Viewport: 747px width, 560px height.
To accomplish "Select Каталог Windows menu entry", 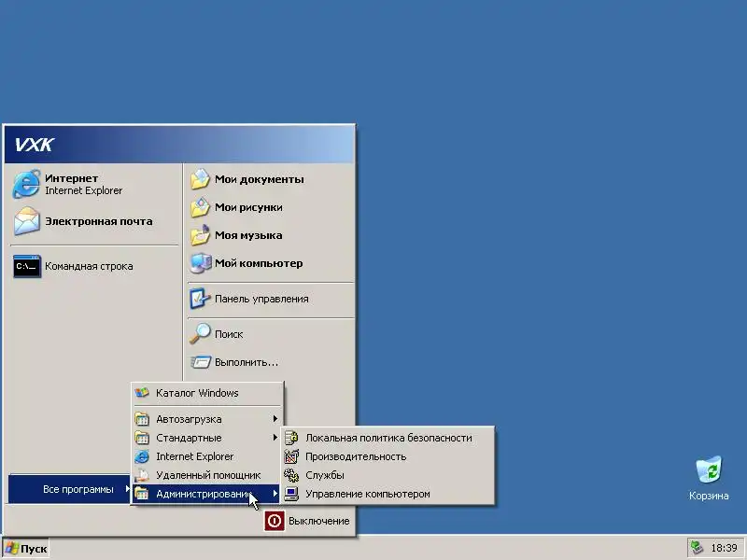I will (207, 393).
